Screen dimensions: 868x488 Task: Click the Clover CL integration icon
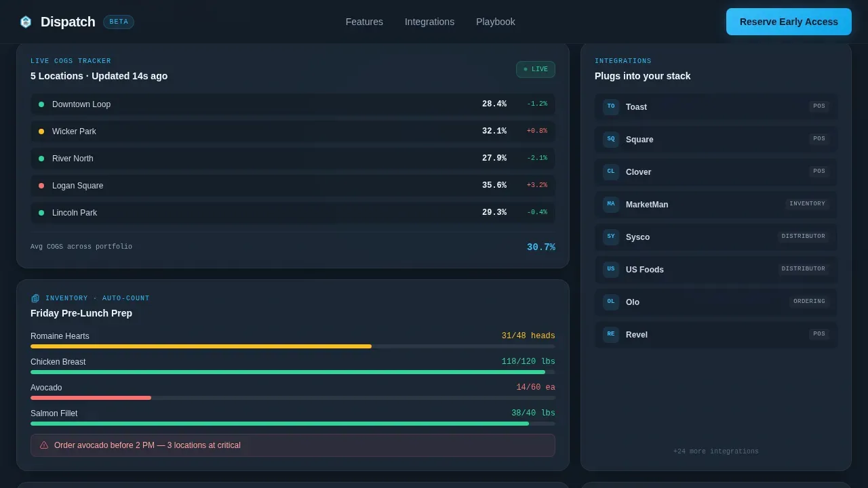coord(611,172)
